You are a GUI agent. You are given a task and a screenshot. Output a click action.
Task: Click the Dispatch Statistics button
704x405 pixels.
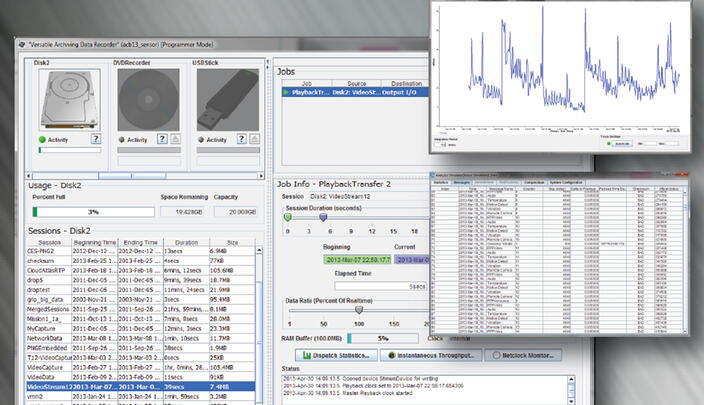click(x=337, y=354)
